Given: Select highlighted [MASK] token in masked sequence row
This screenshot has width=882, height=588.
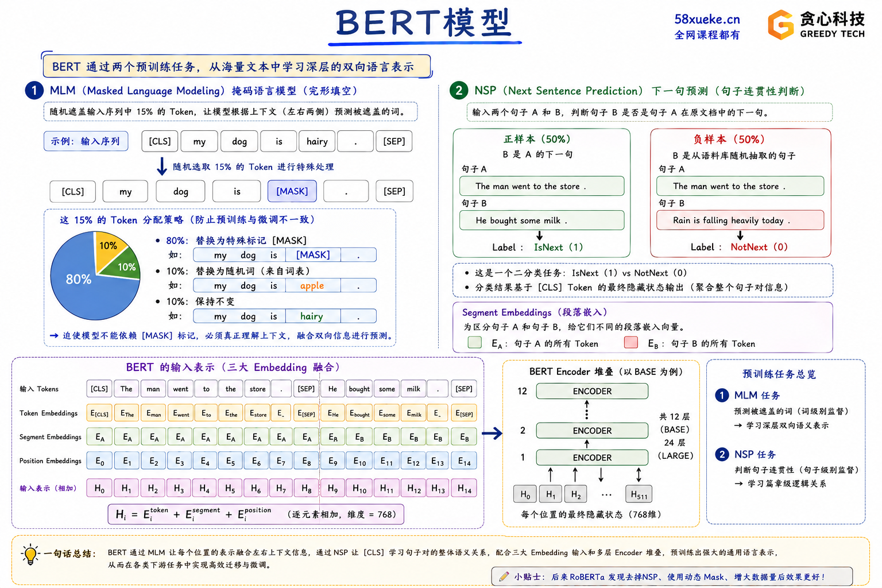Looking at the screenshot, I should [292, 191].
